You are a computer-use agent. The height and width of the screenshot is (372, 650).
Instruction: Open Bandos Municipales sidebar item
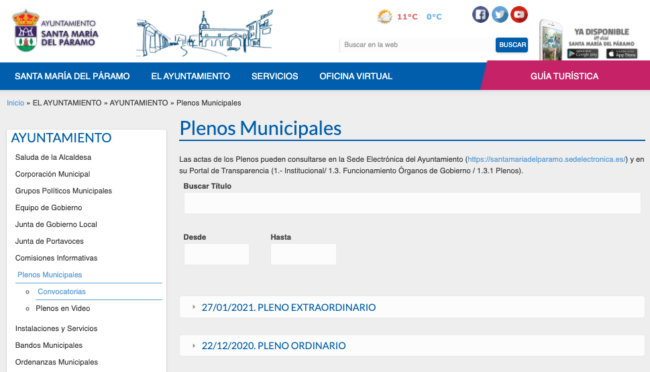tap(49, 345)
